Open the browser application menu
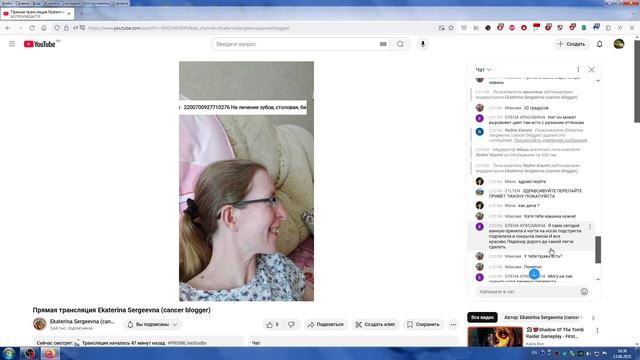 pos(632,28)
